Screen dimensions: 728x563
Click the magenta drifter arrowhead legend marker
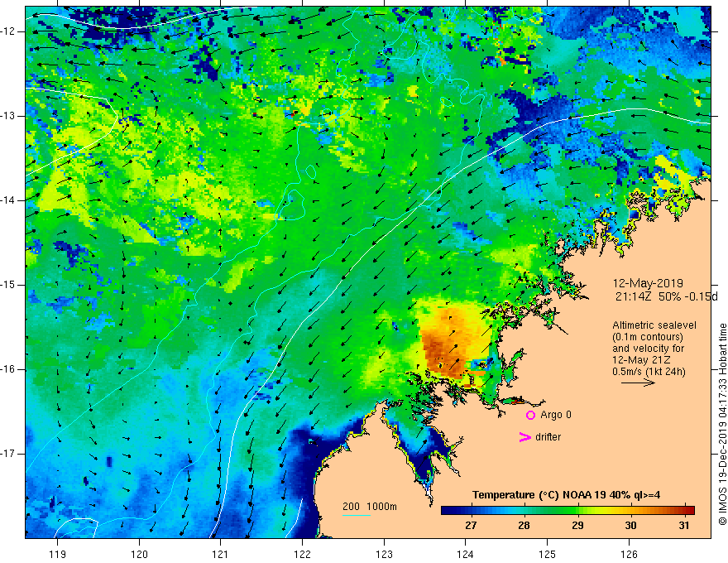(x=524, y=437)
